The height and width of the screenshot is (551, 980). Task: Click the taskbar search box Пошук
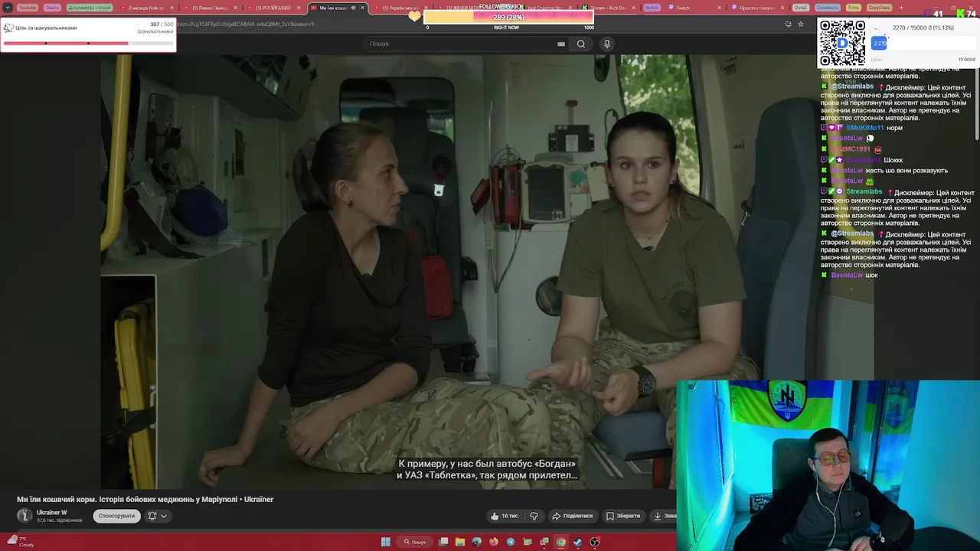414,542
